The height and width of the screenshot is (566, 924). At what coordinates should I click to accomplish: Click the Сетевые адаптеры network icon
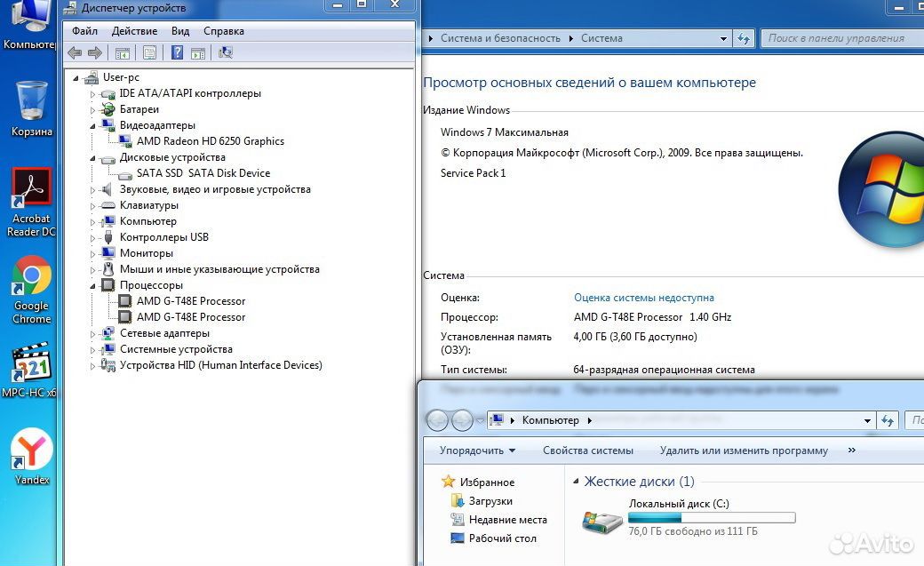108,333
